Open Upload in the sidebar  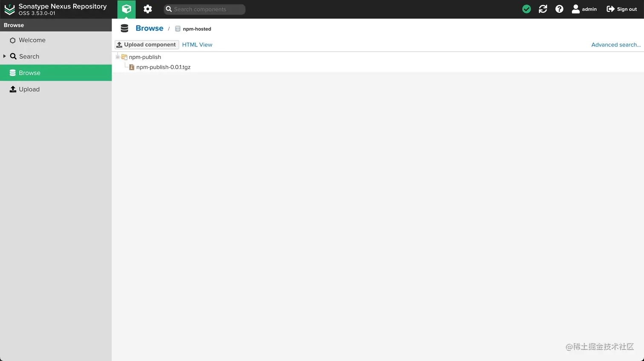pos(56,89)
